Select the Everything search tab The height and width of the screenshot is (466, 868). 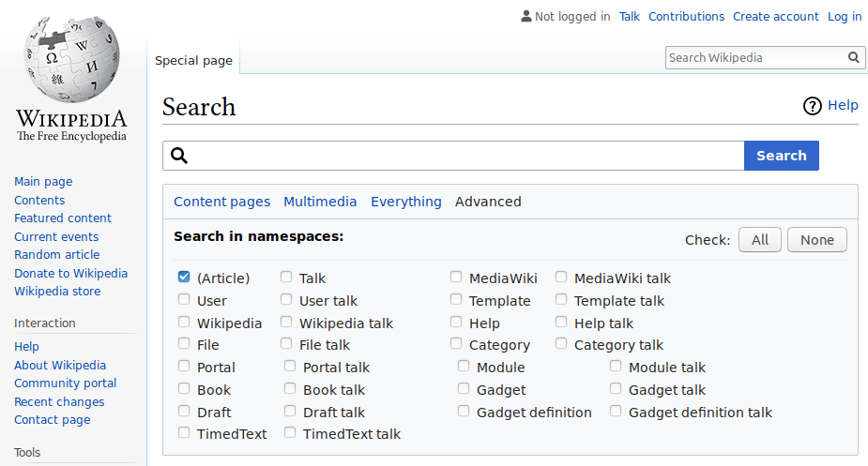tap(405, 202)
